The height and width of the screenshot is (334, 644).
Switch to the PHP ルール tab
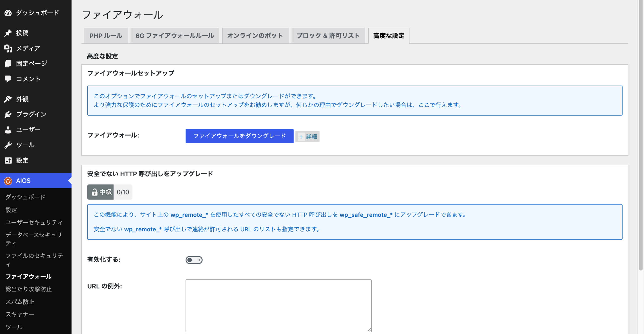[x=106, y=36]
